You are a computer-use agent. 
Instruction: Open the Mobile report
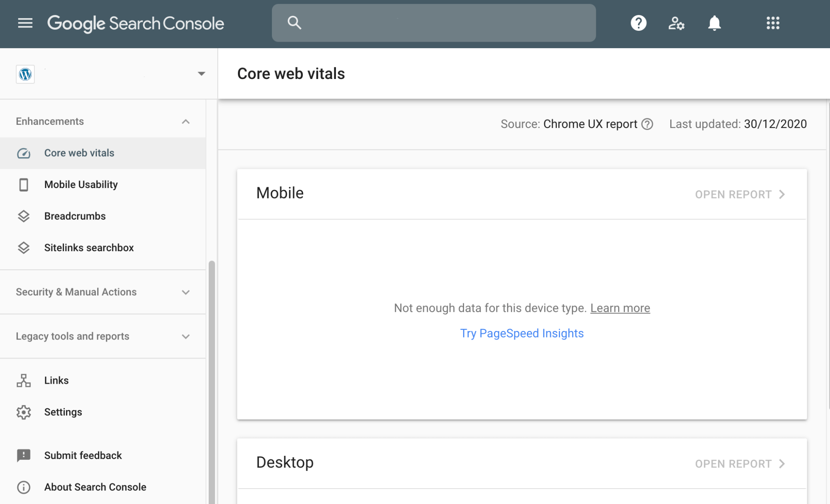click(740, 194)
